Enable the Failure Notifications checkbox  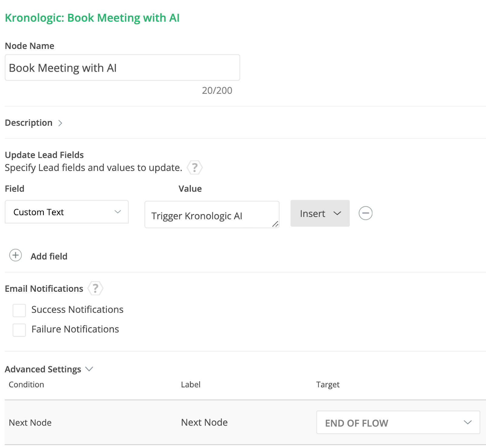(19, 330)
